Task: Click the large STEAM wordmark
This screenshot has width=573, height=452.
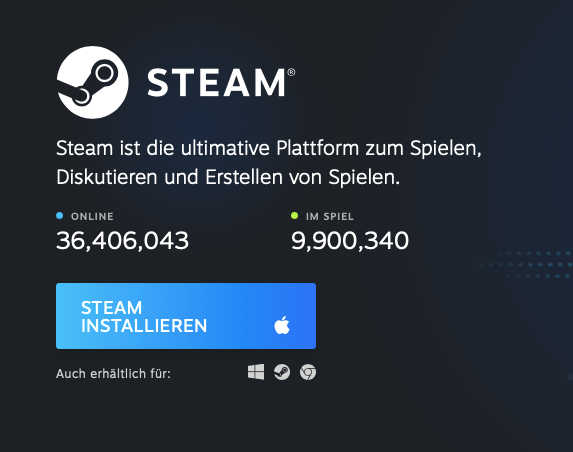Action: tap(216, 83)
